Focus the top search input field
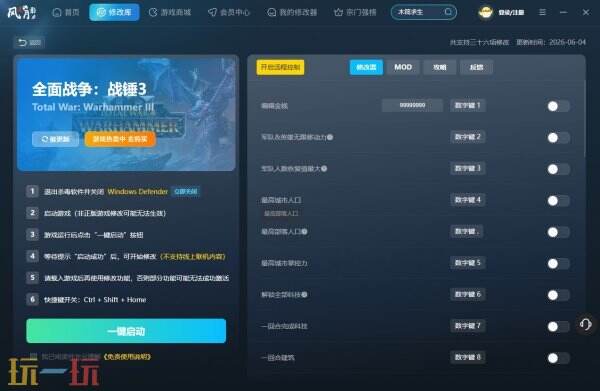Screen dimensions: 600x391 click(424, 12)
